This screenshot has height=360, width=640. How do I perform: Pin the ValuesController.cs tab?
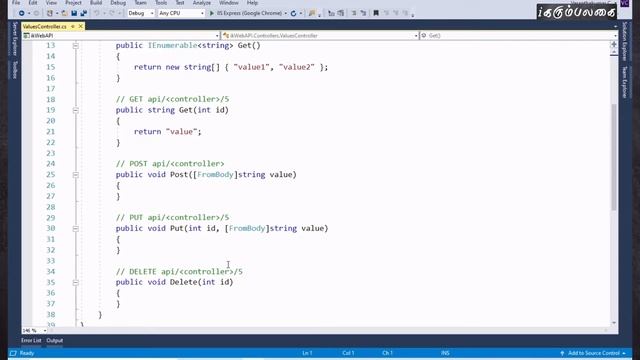click(73, 26)
